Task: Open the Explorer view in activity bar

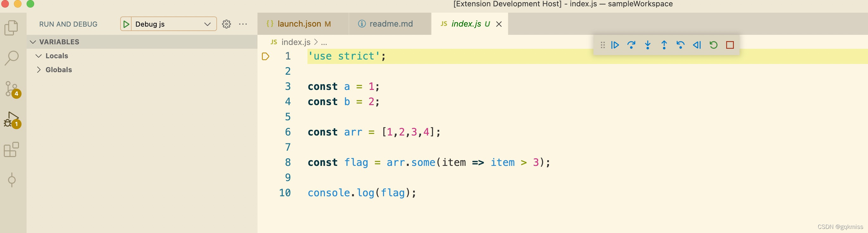Action: (11, 28)
